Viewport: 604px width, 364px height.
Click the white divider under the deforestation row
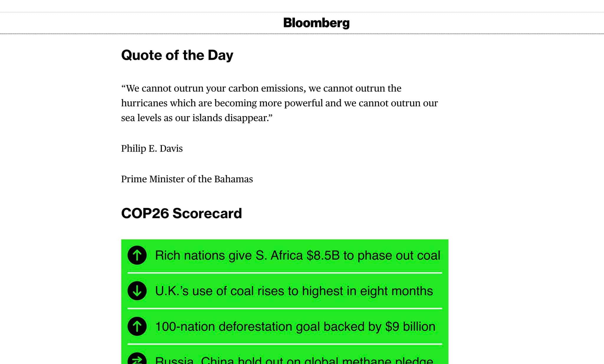[285, 344]
